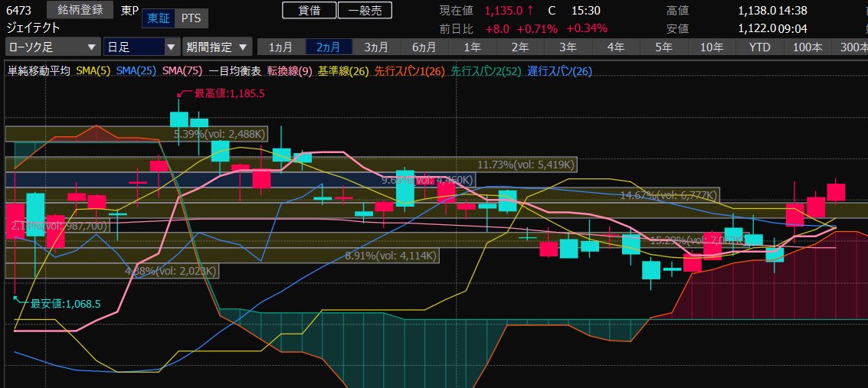Select the 10年 period
This screenshot has width=868, height=388.
pyautogui.click(x=712, y=47)
